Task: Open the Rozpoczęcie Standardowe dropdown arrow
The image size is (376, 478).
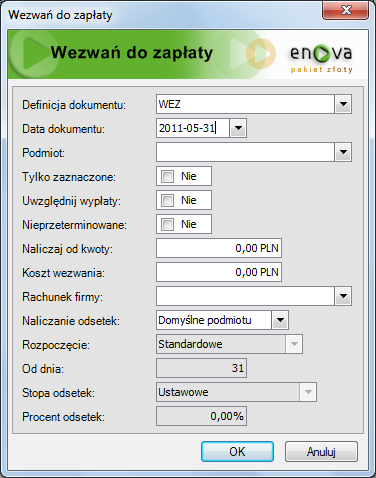Action: click(x=294, y=344)
